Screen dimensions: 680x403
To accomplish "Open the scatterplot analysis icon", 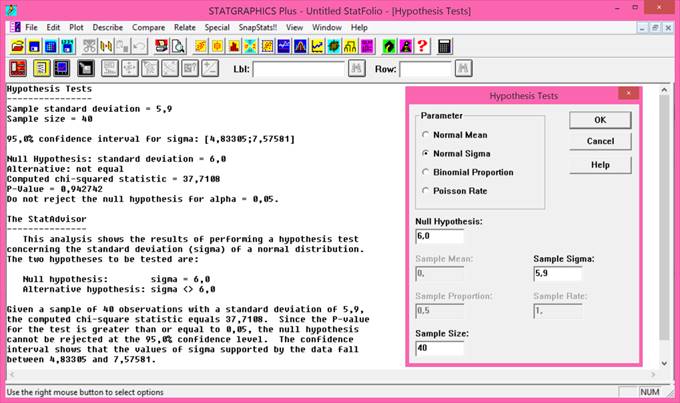I will tap(201, 46).
